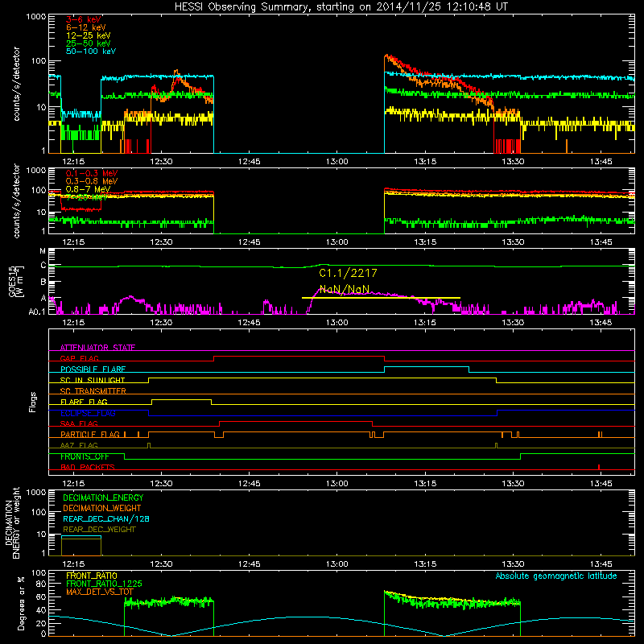Viewport: 644px width, 644px height.
Task: Click the yellow flare duration line in GOES panel
Action: tap(381, 298)
